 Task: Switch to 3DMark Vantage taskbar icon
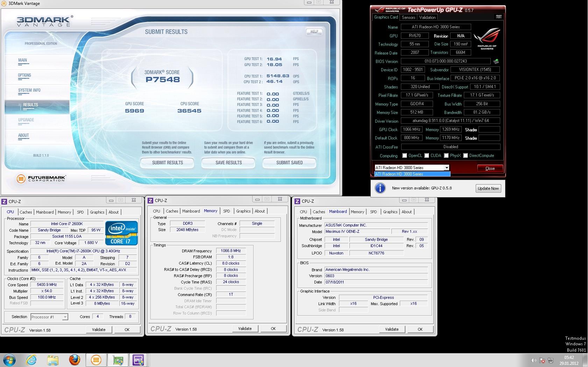(96, 360)
